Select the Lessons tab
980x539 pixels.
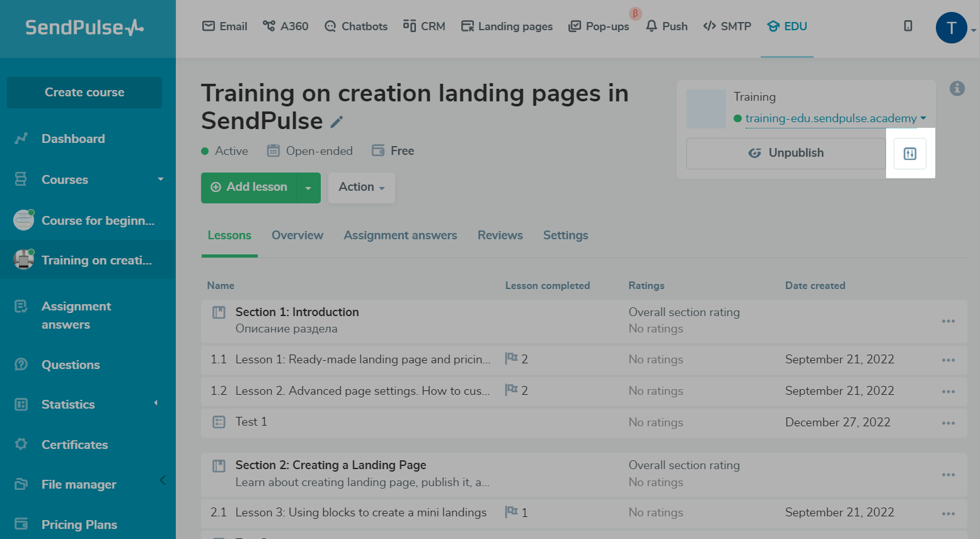(x=229, y=235)
